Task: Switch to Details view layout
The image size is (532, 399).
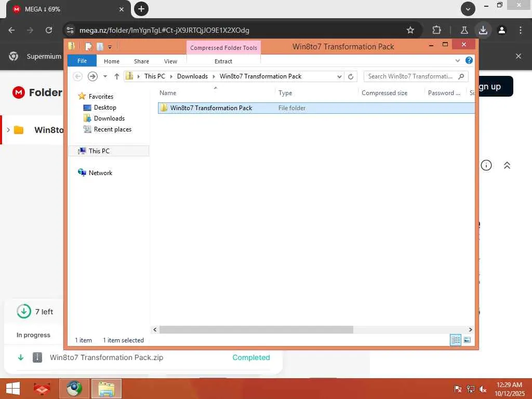Action: tap(456, 340)
